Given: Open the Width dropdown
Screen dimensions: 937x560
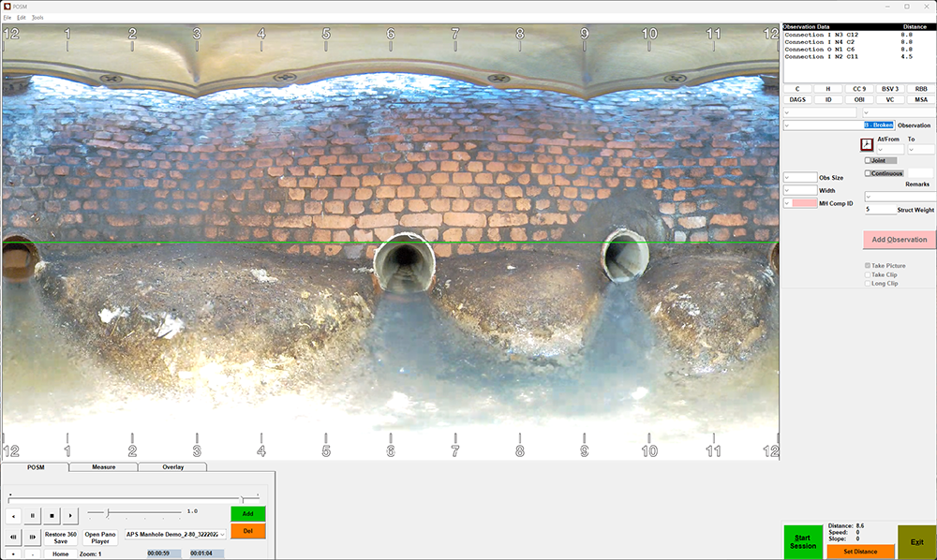Looking at the screenshot, I should click(x=800, y=190).
